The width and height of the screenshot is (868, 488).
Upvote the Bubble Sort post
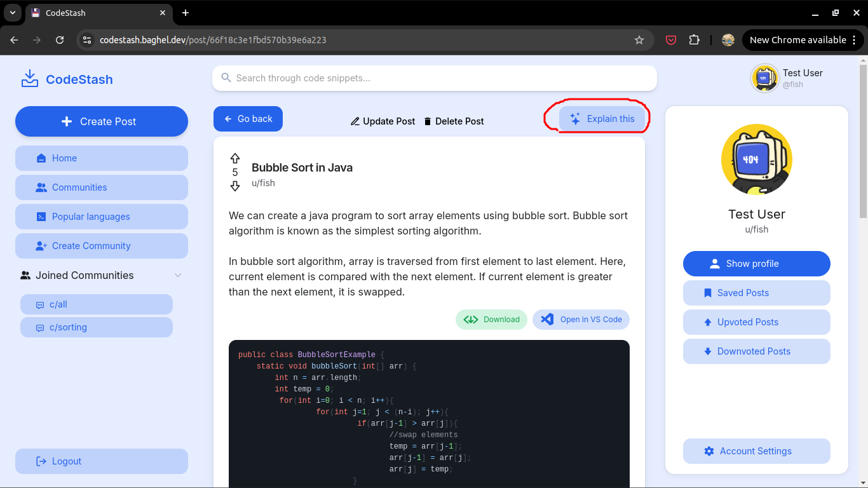[235, 158]
